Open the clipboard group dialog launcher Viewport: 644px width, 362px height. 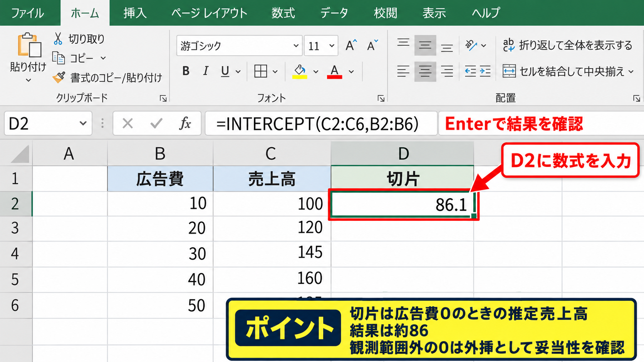[x=163, y=98]
